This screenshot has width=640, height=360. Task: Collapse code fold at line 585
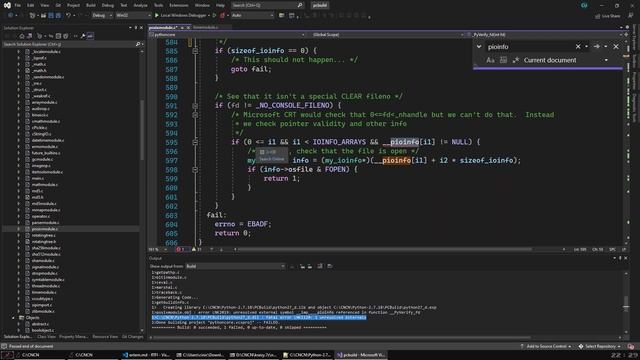click(195, 51)
